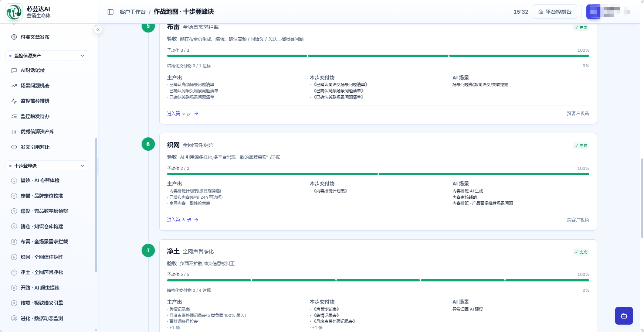The height and width of the screenshot is (332, 644).
Task: Click the green step 7 circle marker
Action: 148,250
